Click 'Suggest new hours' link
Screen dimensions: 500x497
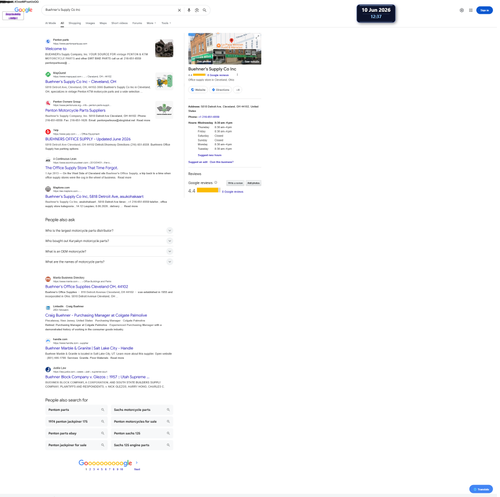[x=210, y=155]
